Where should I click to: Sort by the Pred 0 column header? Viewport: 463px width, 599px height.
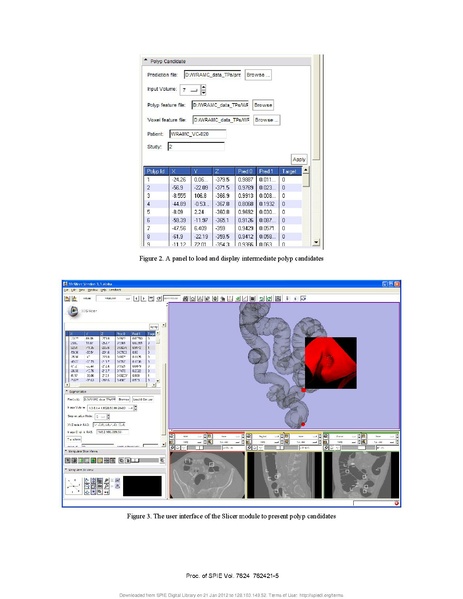(x=245, y=171)
